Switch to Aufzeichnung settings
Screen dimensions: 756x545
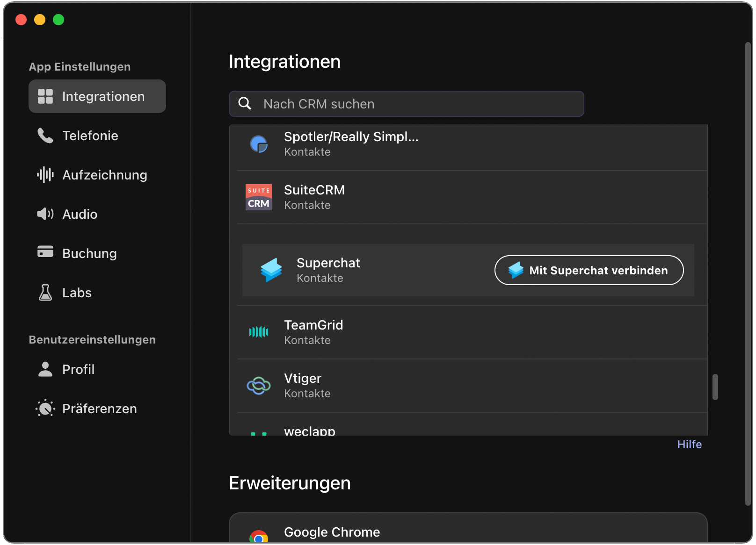pos(104,175)
